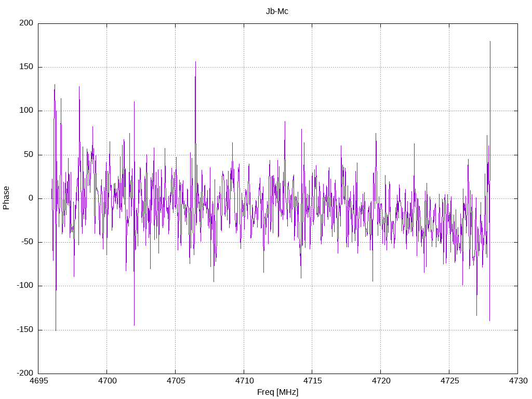Click the plot title Jb-Mc
This screenshot has width=532, height=399.
(x=277, y=11)
